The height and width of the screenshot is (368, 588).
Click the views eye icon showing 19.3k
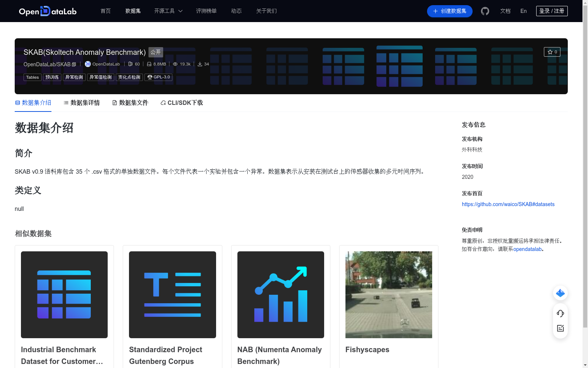(175, 64)
